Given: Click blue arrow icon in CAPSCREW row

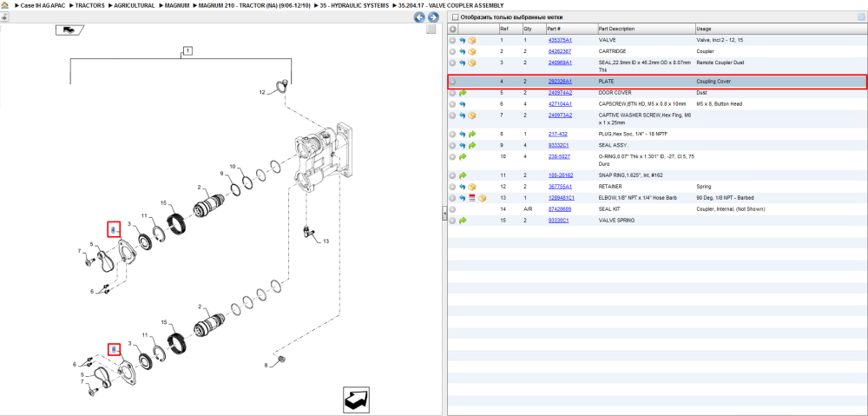Looking at the screenshot, I should [x=463, y=103].
